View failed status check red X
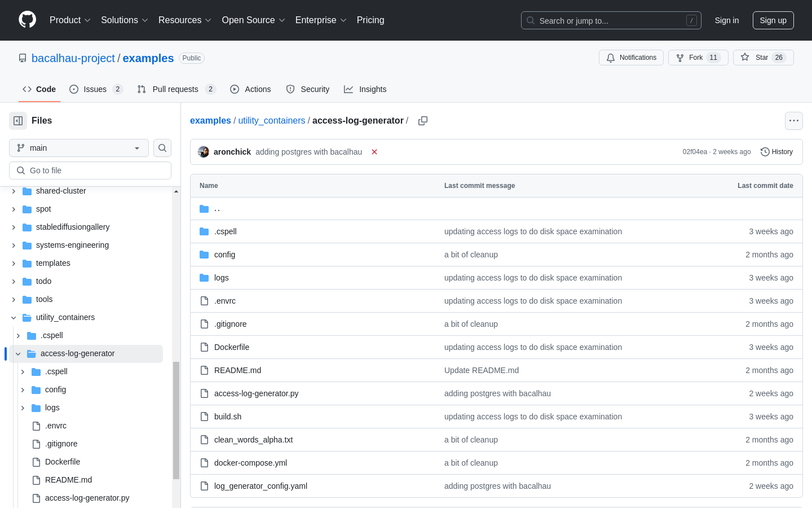812x508 pixels. 374,152
